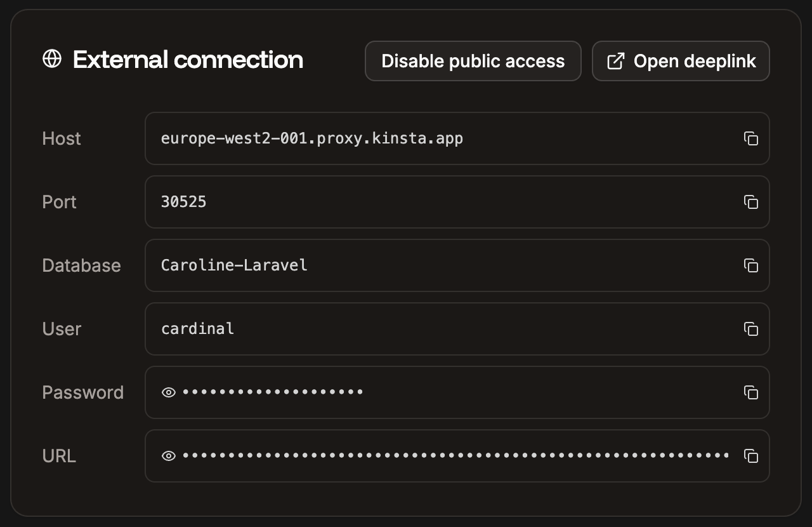Click the Disable public access button
Screen dimensions: 812x527
(473, 60)
